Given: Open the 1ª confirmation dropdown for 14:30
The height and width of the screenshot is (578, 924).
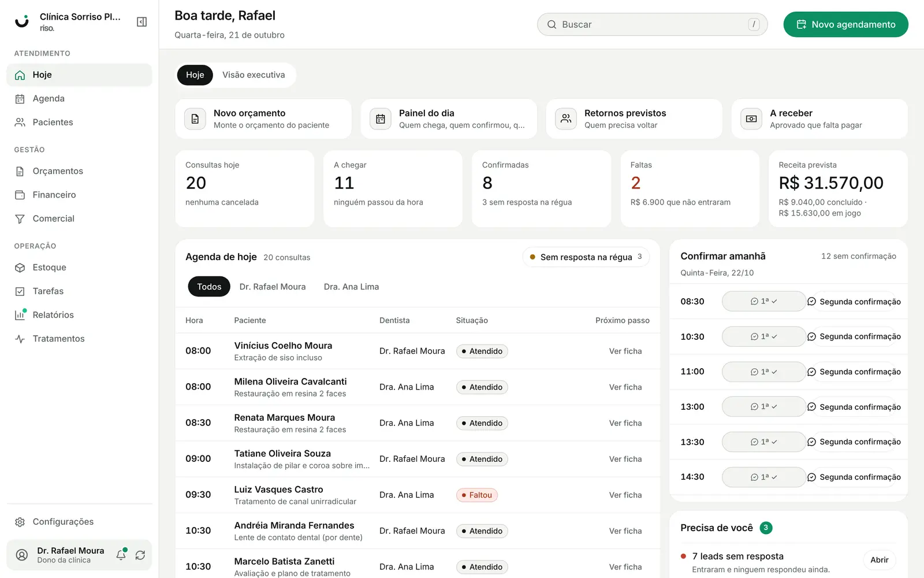Looking at the screenshot, I should pos(763,477).
